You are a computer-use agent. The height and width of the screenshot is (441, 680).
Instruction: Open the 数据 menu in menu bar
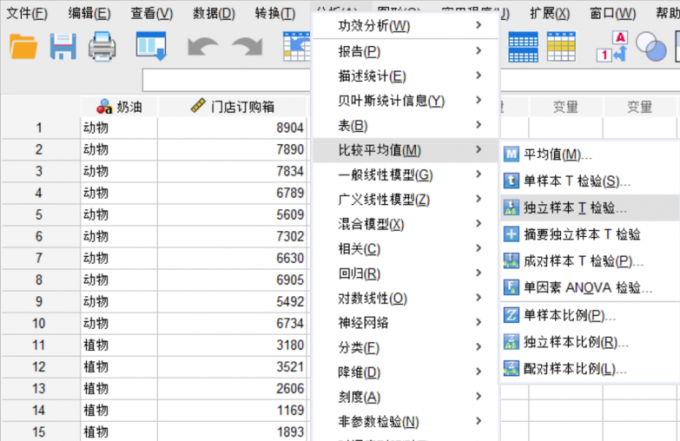[213, 13]
